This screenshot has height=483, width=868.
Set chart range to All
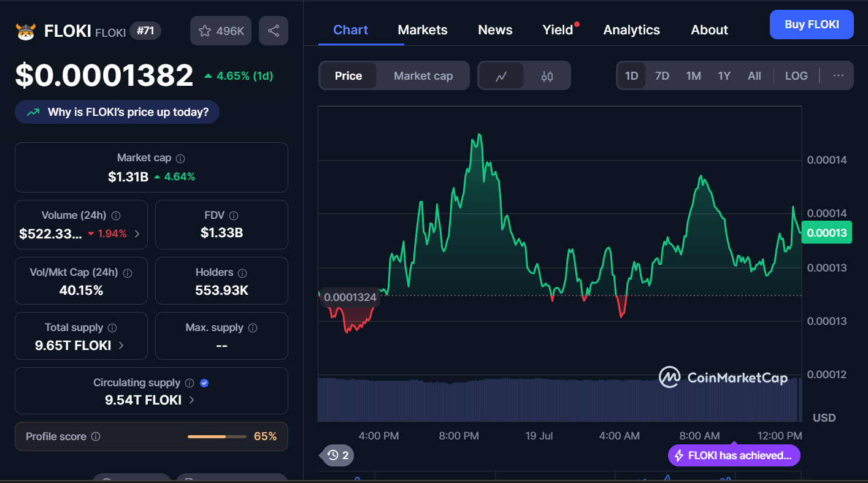coord(755,76)
